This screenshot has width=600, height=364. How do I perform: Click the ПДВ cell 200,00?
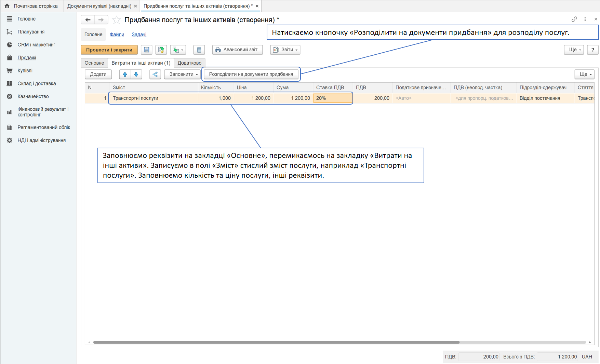373,98
